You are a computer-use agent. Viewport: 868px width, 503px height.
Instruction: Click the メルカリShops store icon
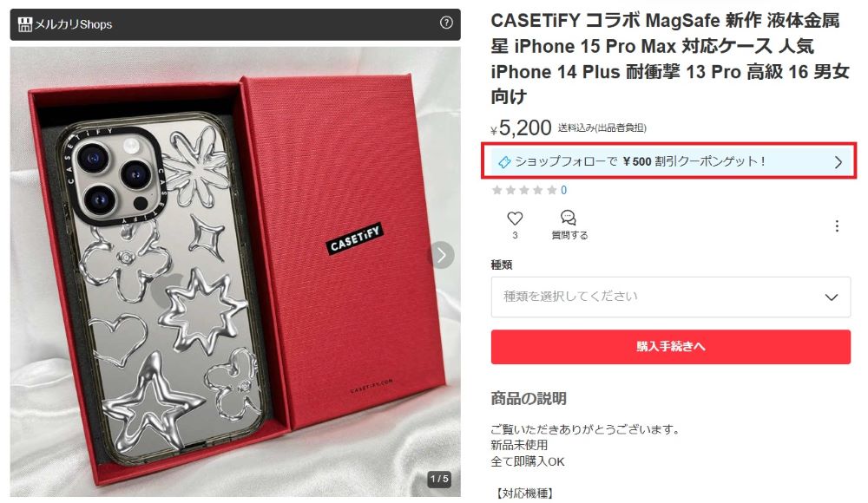pyautogui.click(x=25, y=24)
